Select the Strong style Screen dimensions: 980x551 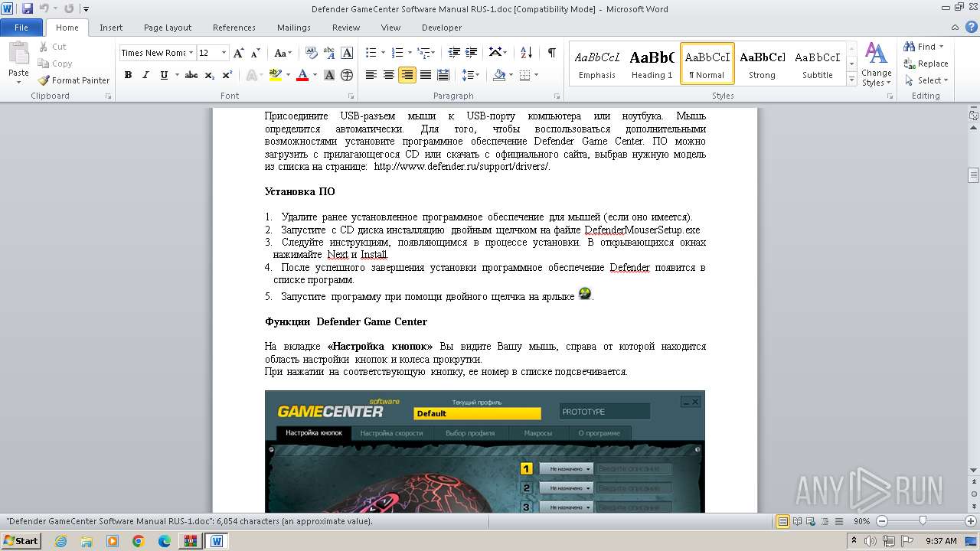(x=762, y=64)
